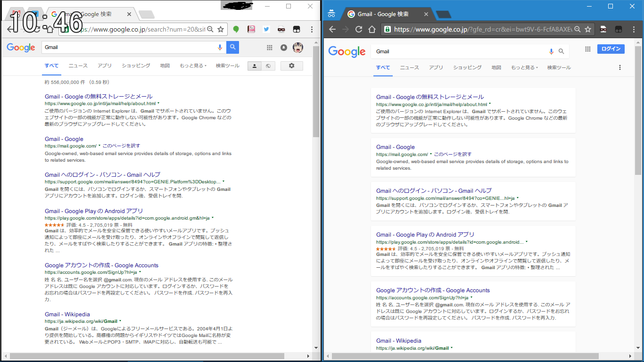Open the Twitter extension icon in the light window toolbar

(266, 29)
